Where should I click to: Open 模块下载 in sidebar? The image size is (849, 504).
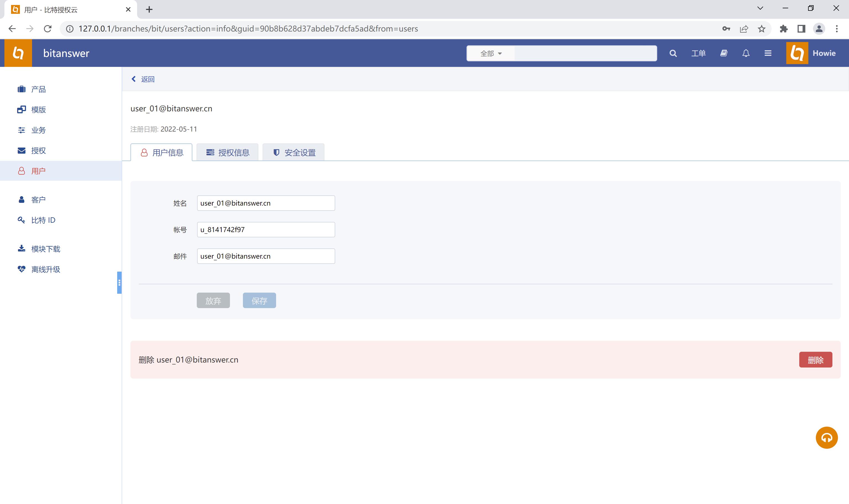click(45, 249)
